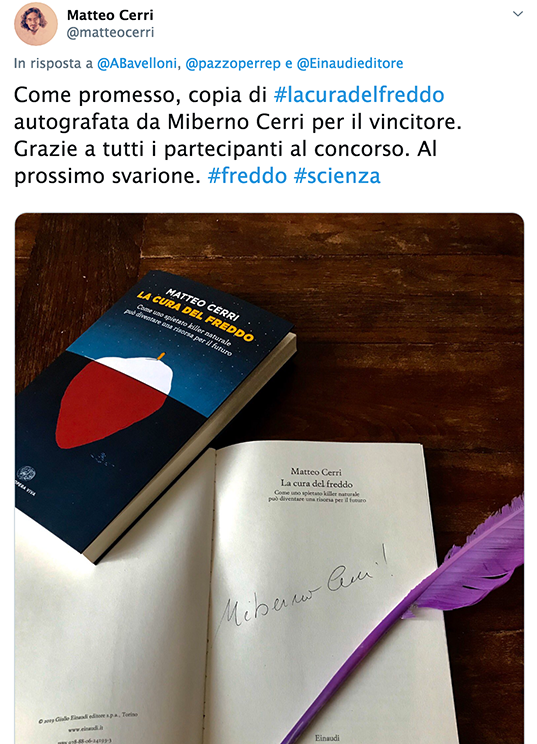This screenshot has height=744, width=537.
Task: Follow the #freddo hashtag link
Action: pos(247,176)
